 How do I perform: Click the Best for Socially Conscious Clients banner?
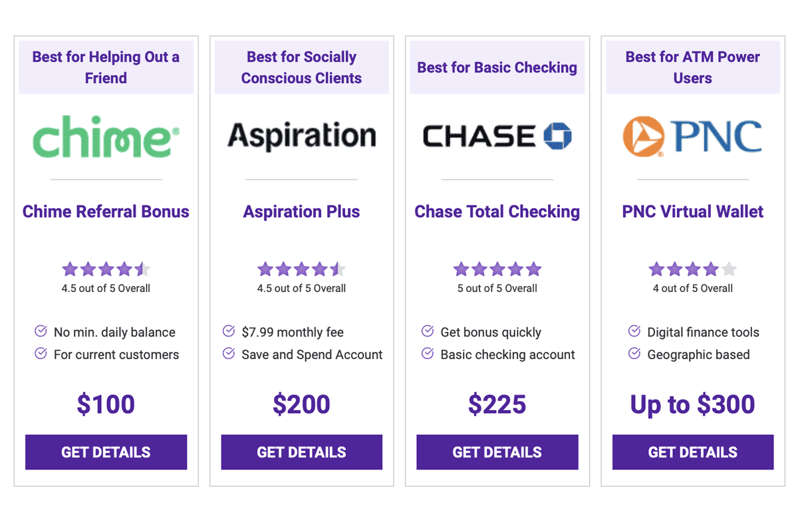pos(301,68)
